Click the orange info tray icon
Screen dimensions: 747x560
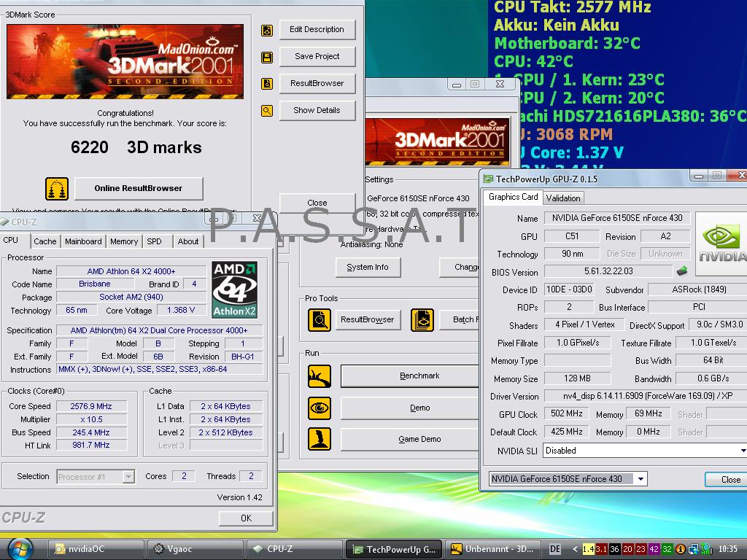pyautogui.click(x=681, y=549)
